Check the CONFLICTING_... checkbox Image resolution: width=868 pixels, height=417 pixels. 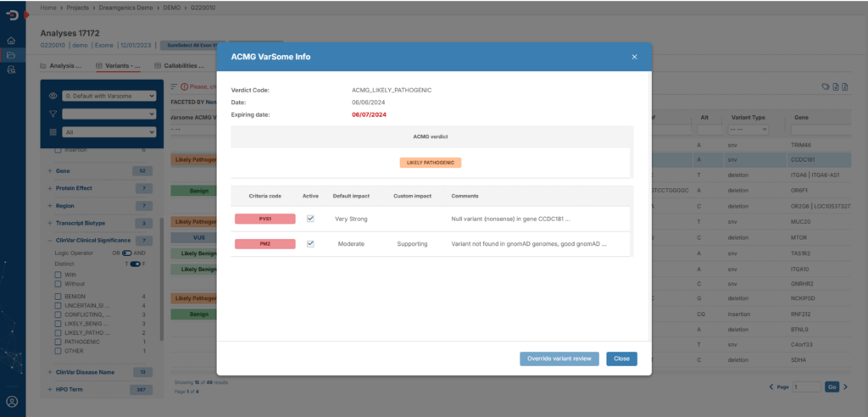(58, 314)
